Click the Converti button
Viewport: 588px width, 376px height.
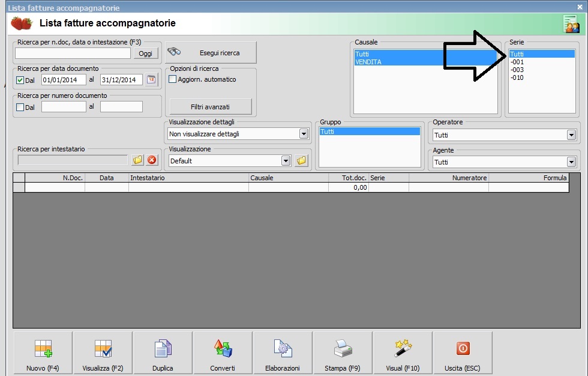tap(223, 353)
